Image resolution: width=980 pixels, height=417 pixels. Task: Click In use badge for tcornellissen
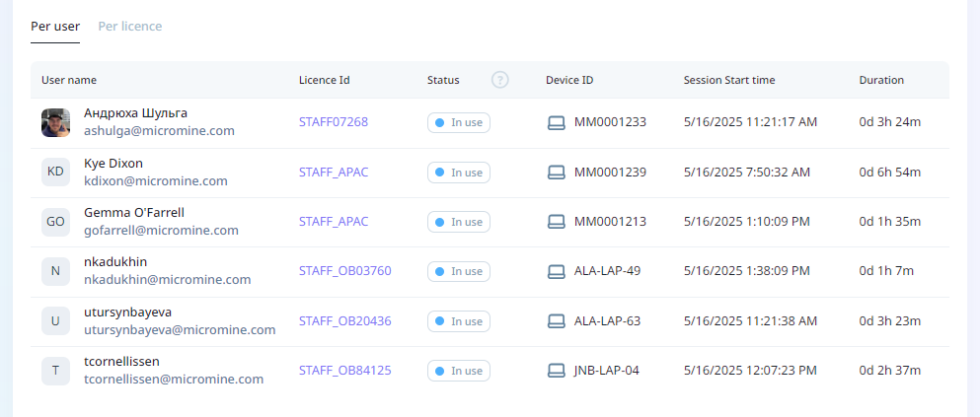tap(459, 371)
